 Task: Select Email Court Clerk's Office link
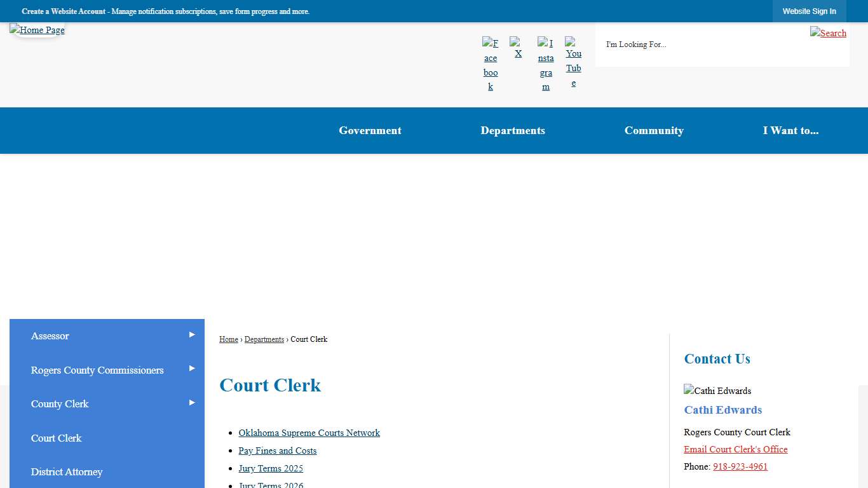point(735,449)
